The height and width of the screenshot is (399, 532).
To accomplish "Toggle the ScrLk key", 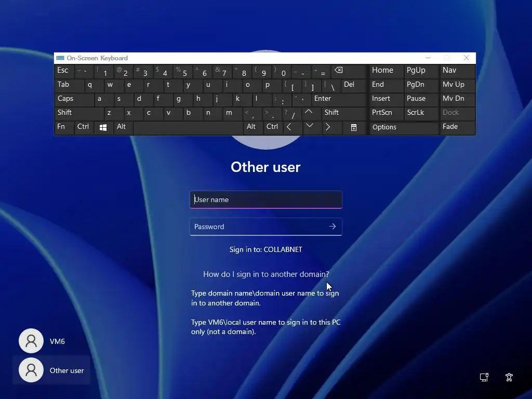I will tap(421, 113).
